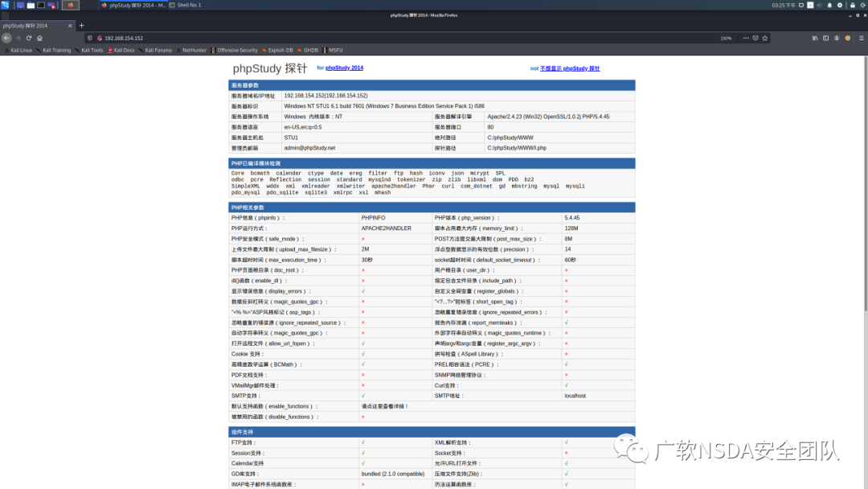Open the Kali Forums bookmark

(x=155, y=51)
